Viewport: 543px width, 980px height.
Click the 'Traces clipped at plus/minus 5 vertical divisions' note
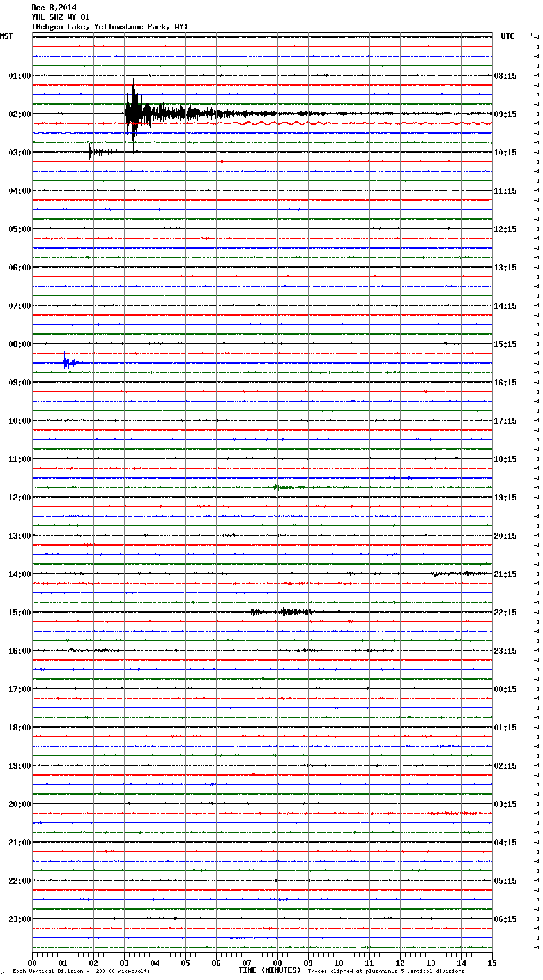(x=386, y=972)
